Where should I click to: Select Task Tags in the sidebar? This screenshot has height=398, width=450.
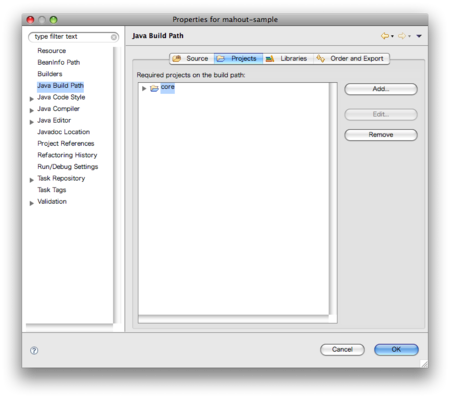(52, 190)
